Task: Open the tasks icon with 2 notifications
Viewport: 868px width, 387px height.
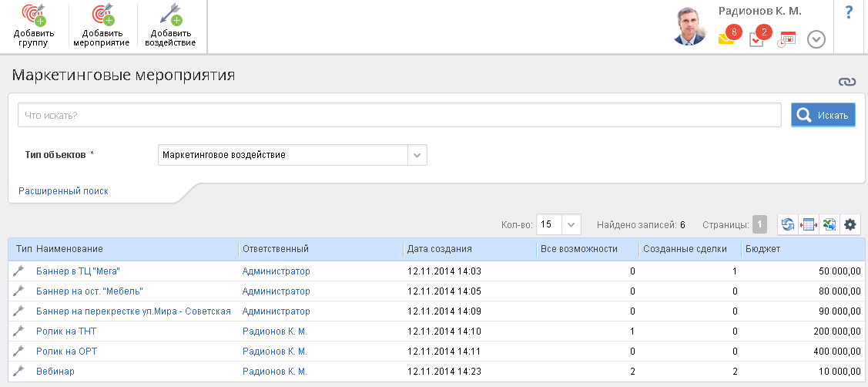Action: coord(757,39)
